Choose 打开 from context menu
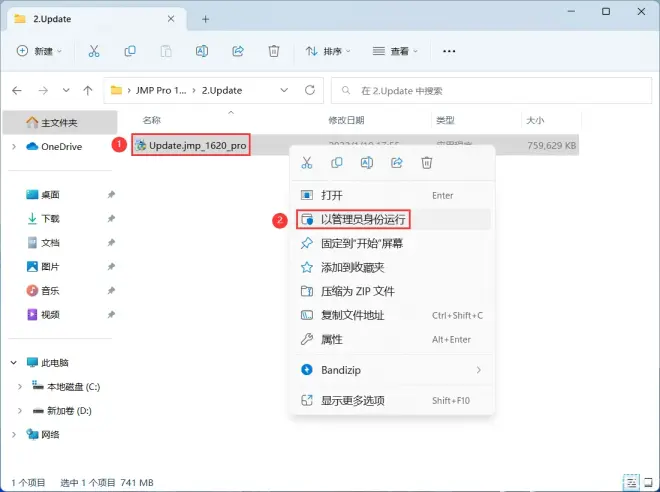The width and height of the screenshot is (660, 492). 393,195
